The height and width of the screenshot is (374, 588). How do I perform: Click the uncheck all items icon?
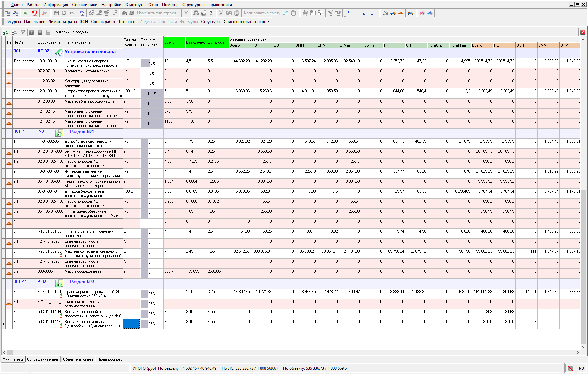14,32
